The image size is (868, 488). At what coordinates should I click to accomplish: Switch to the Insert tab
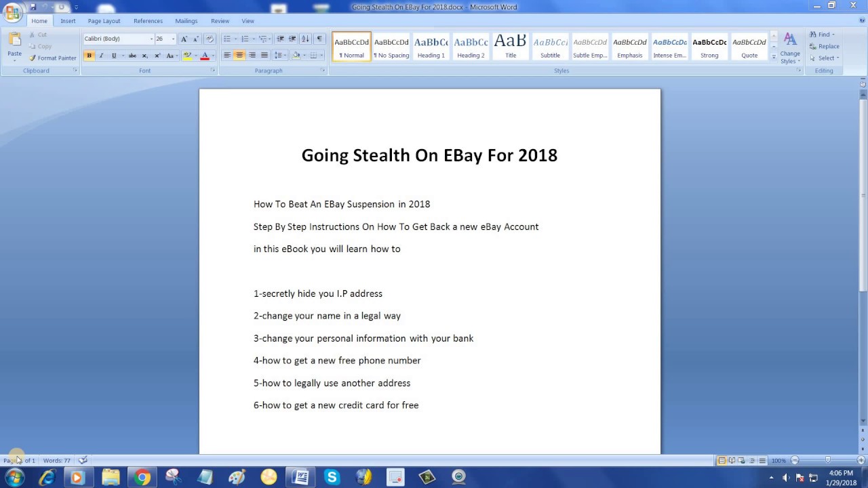pos(68,21)
